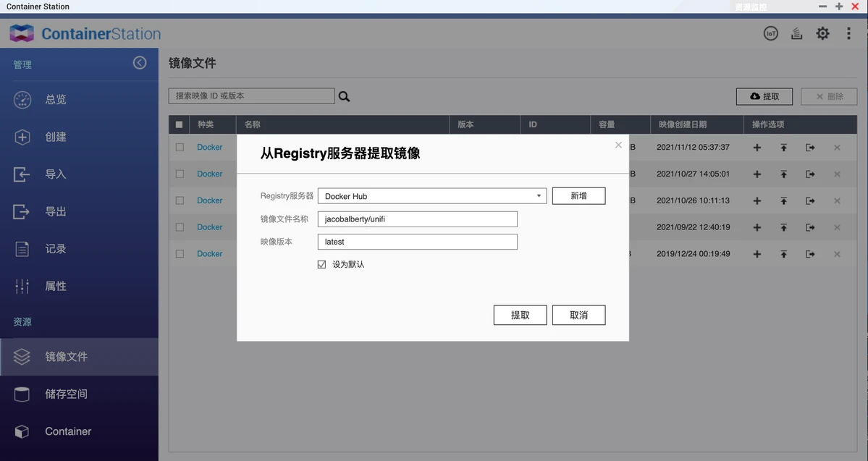Check the second Docker row checkbox
868x461 pixels.
click(x=180, y=174)
